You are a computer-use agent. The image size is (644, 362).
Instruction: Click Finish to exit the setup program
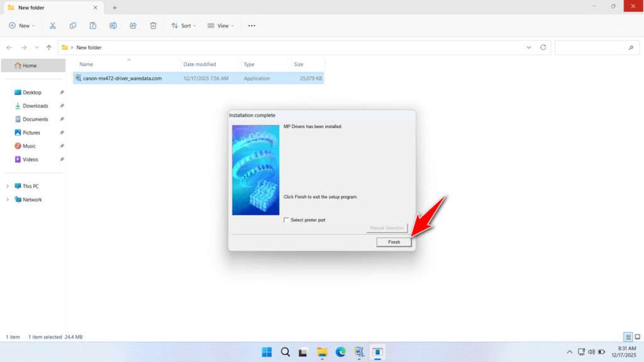click(x=394, y=242)
